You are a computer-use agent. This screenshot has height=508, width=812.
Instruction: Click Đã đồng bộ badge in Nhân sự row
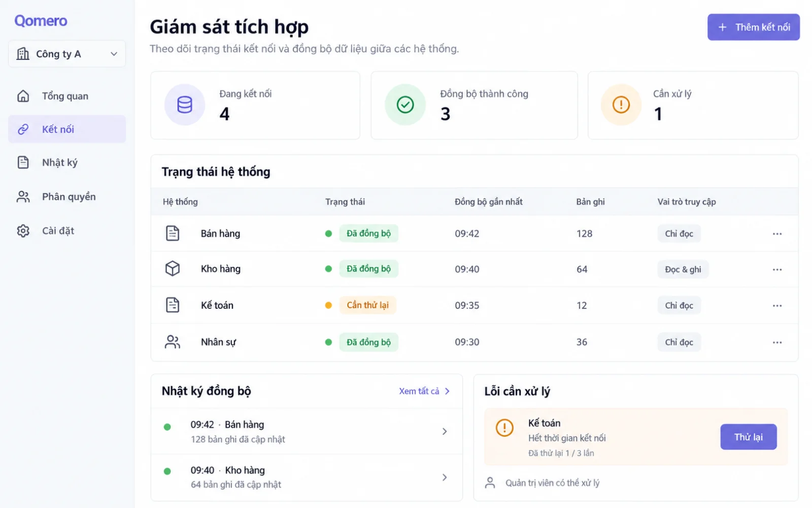(368, 342)
